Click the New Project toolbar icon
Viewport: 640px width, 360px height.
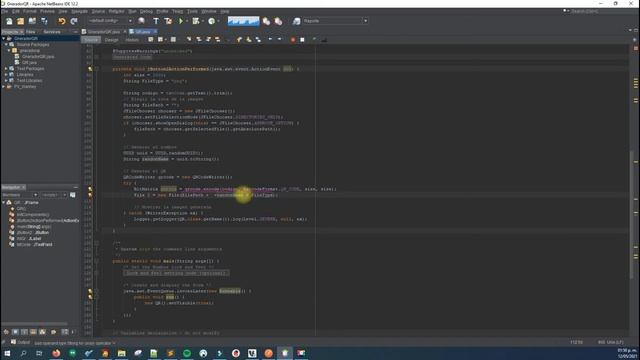coord(20,21)
